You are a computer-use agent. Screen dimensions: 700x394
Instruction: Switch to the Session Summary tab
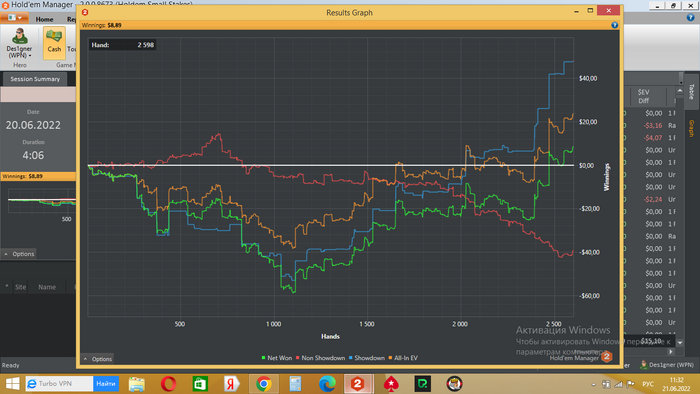click(x=35, y=79)
